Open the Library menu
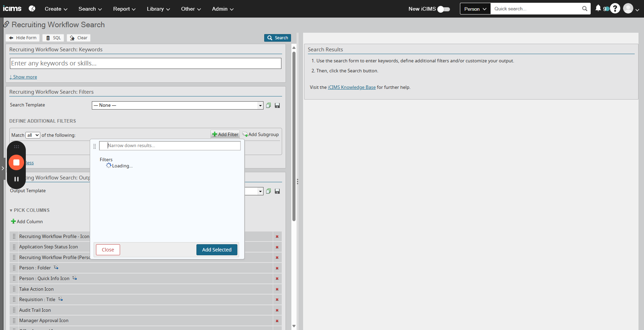The width and height of the screenshot is (644, 330). [x=158, y=9]
